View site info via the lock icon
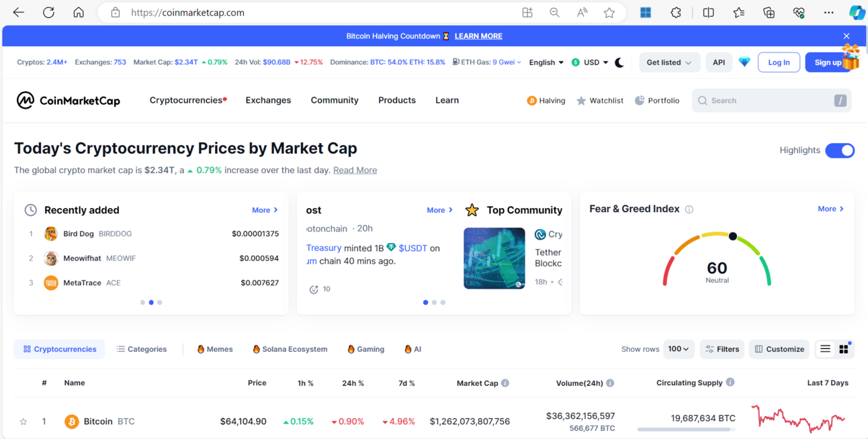Viewport: 868px width, 439px height. click(x=115, y=13)
